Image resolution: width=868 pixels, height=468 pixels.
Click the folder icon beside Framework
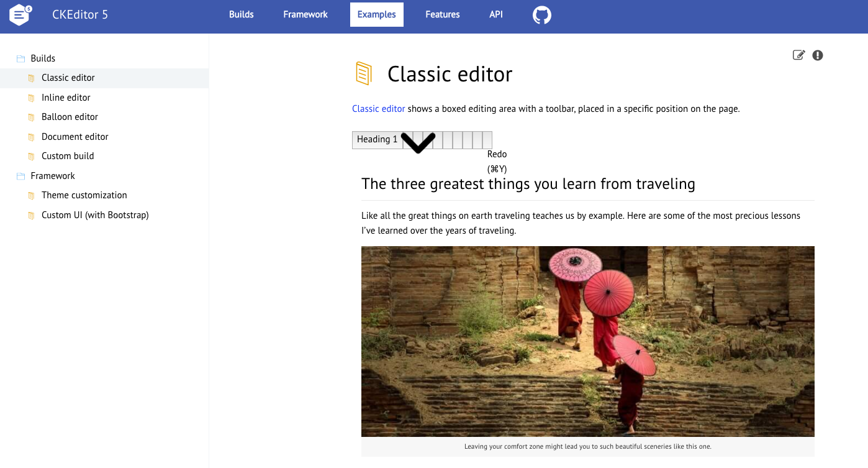click(19, 176)
